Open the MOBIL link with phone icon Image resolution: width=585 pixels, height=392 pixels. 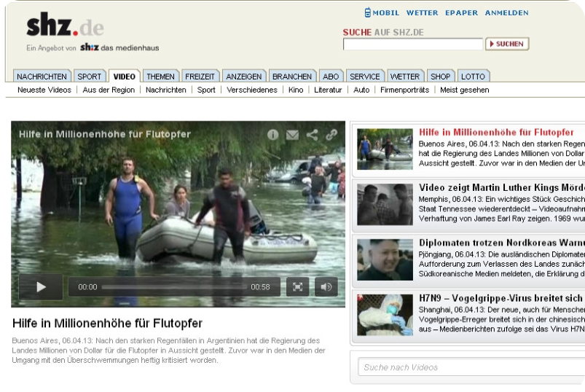(x=382, y=12)
